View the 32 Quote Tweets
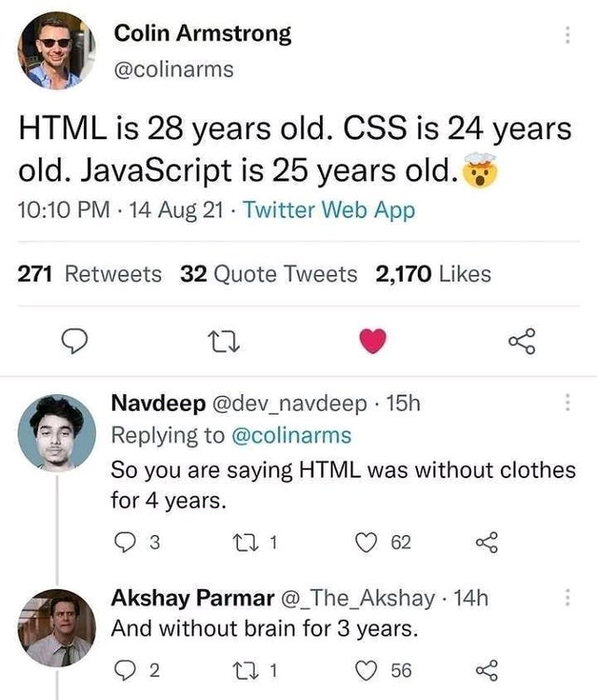 click(268, 274)
